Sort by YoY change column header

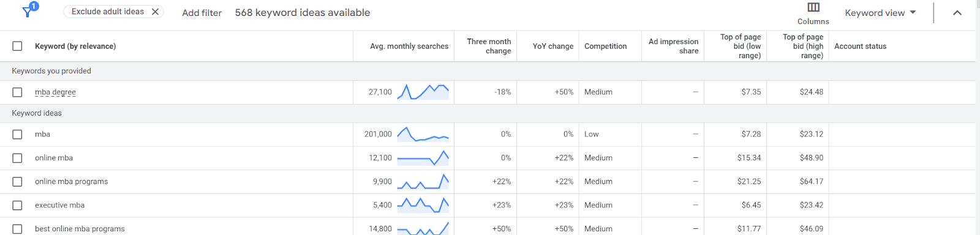pyautogui.click(x=553, y=46)
